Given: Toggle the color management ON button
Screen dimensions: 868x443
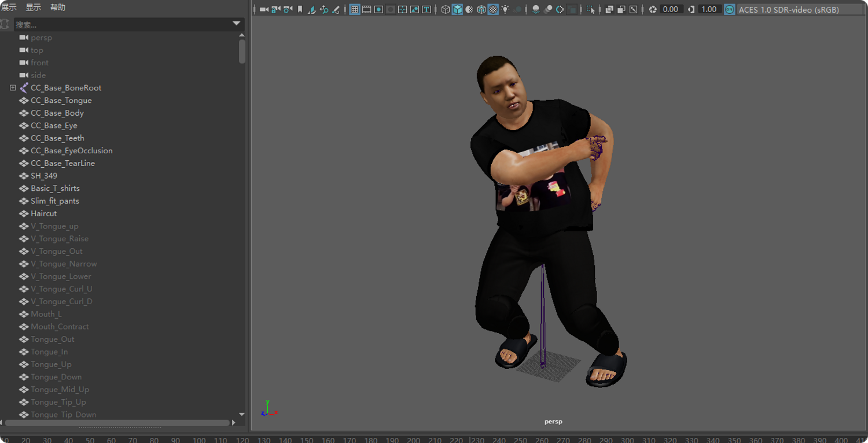Looking at the screenshot, I should (730, 9).
